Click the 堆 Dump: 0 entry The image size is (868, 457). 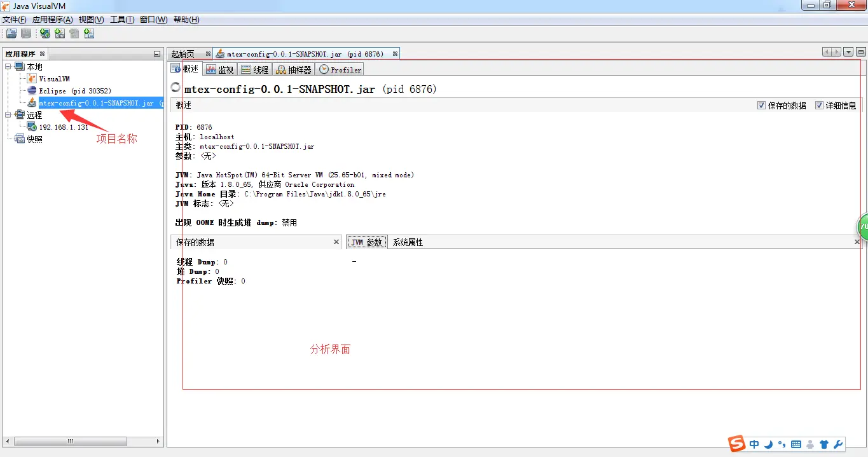pyautogui.click(x=198, y=271)
